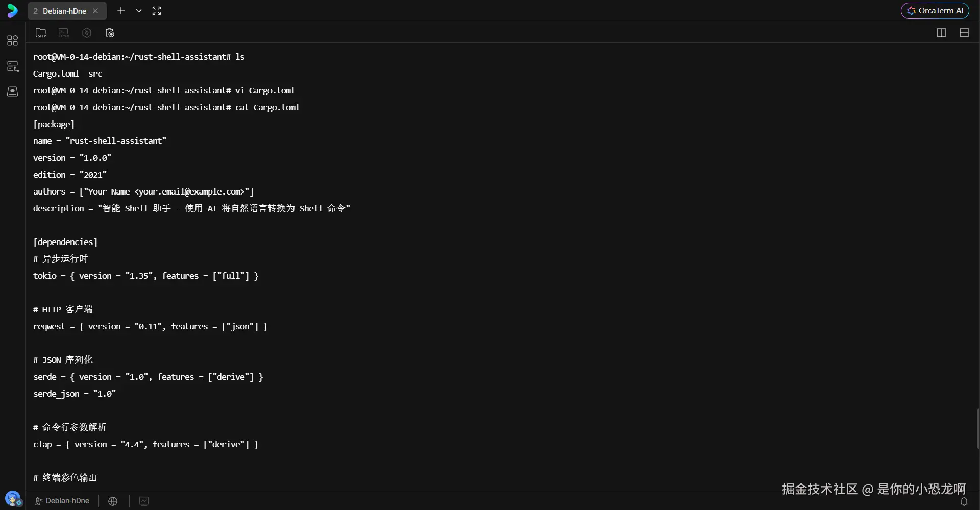Toggle horizontal split pane layout
Image resolution: width=980 pixels, height=510 pixels.
pos(964,32)
